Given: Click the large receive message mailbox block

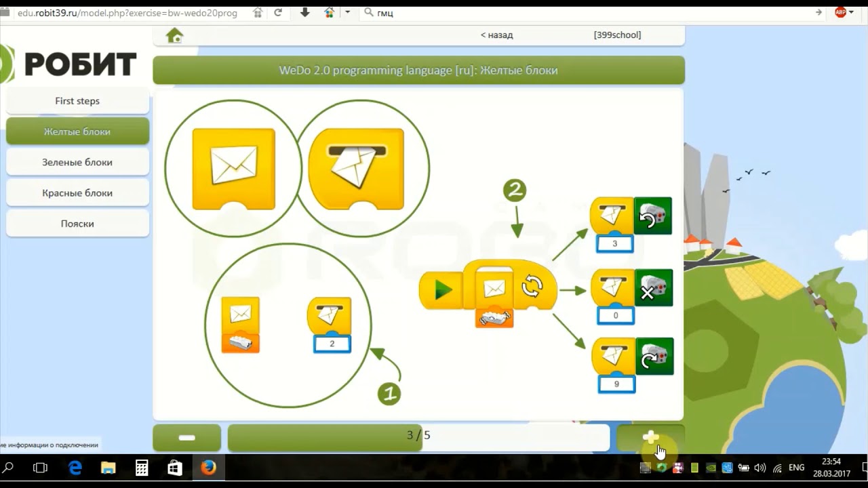Looking at the screenshot, I should coord(357,169).
